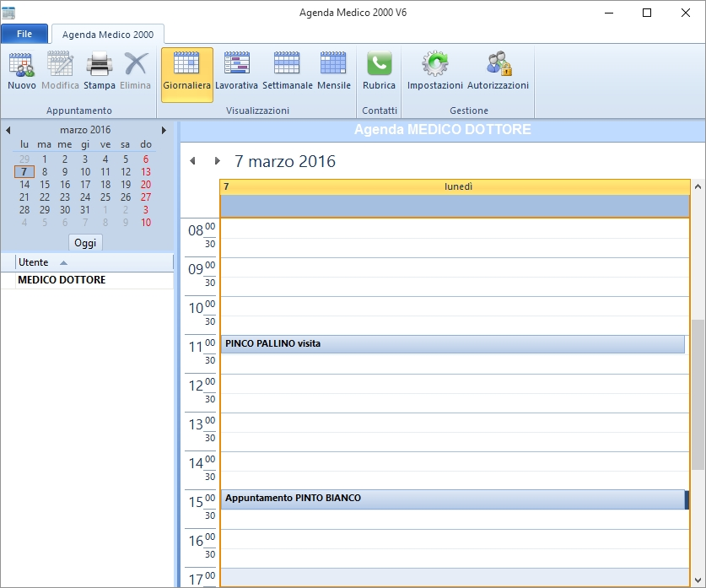Print the agenda with Stampa
The image size is (706, 588).
(99, 71)
